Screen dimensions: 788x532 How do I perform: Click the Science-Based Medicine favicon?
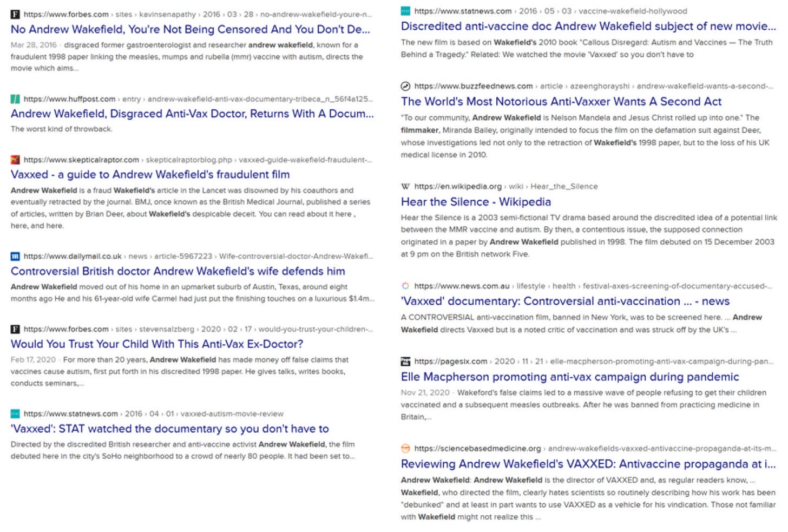(405, 448)
